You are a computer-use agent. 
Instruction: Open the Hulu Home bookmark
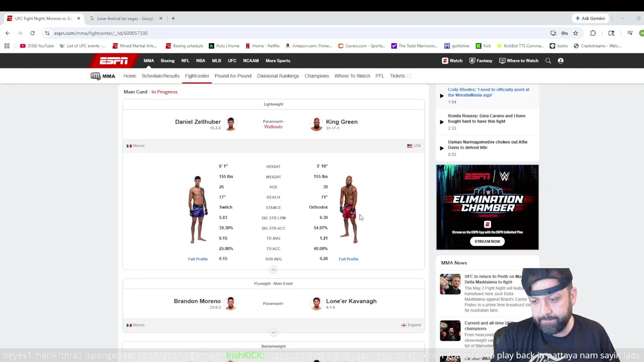pos(224,46)
